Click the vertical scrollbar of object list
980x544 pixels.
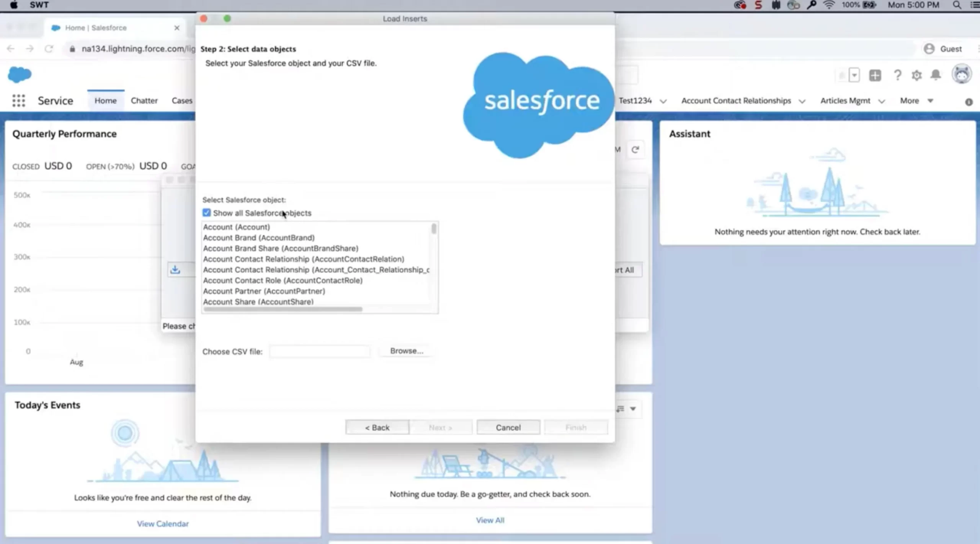coord(434,228)
